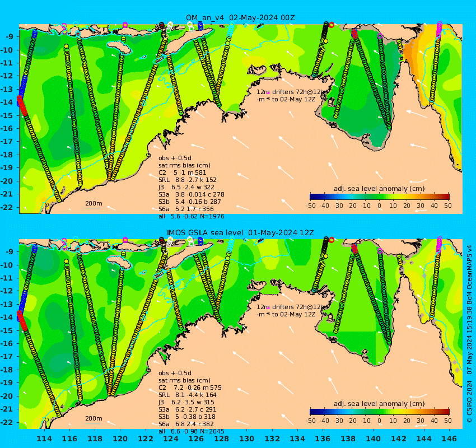This screenshot has height=448, width=476.
Task: Select the row 'S6a 6.8 2.4 r 382'
Action: tap(186, 424)
